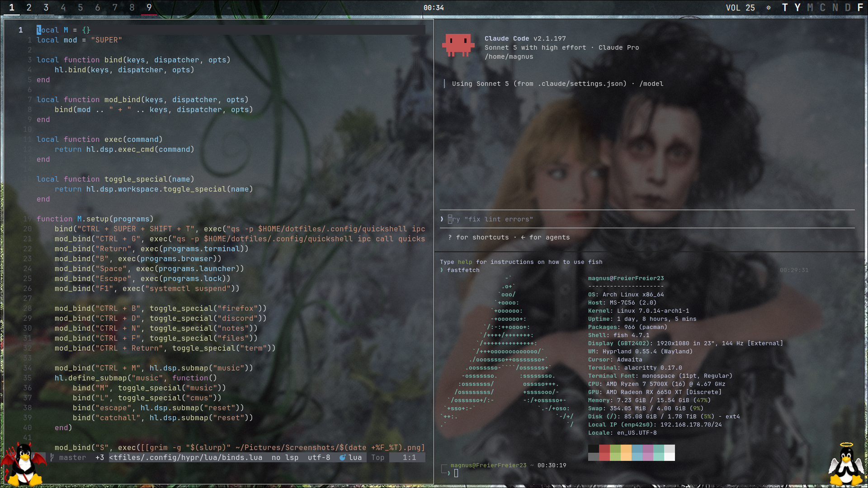This screenshot has width=868, height=488.
Task: Focus the Claude Code prompt input field
Action: point(647,219)
